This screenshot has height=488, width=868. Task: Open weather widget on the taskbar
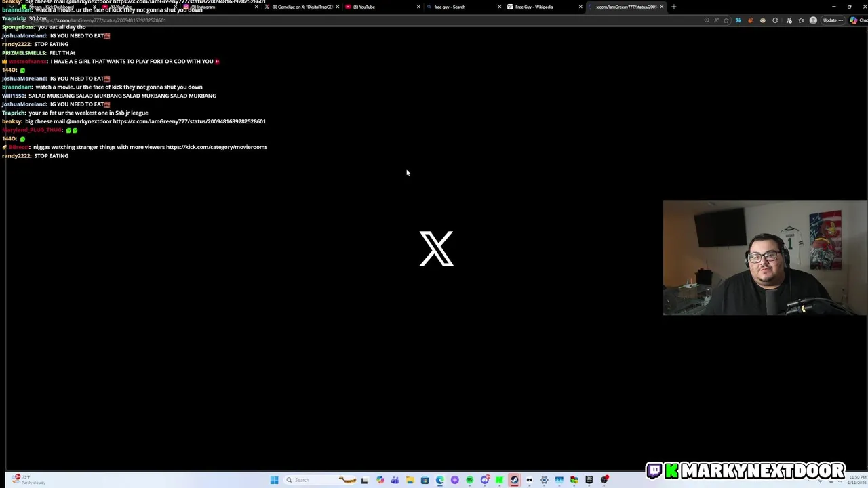click(x=28, y=480)
